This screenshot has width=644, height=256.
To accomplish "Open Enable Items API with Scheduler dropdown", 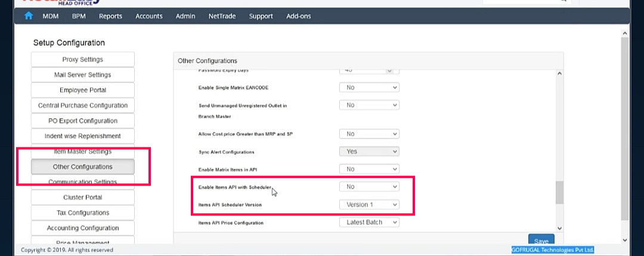I will coord(369,187).
